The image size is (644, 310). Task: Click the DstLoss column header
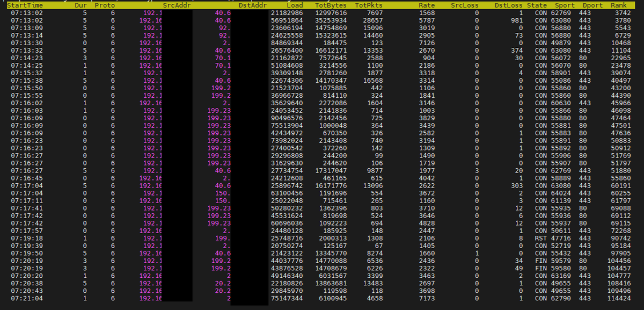509,5
